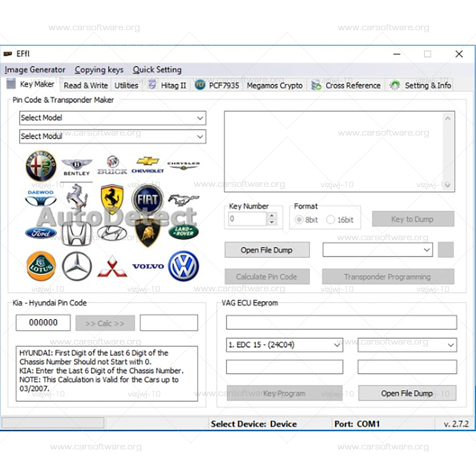Select the yellow Ferrari shield logo
The width and height of the screenshot is (476, 476).
coord(112,199)
